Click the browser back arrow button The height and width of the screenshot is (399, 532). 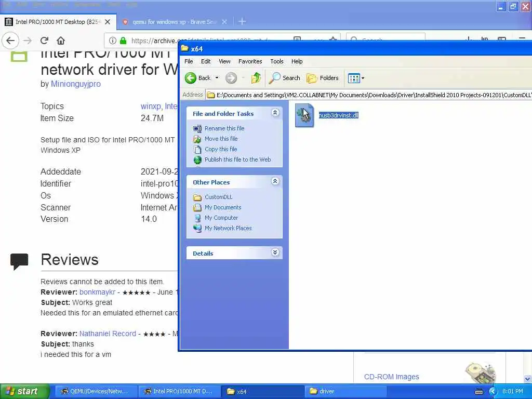[10, 41]
